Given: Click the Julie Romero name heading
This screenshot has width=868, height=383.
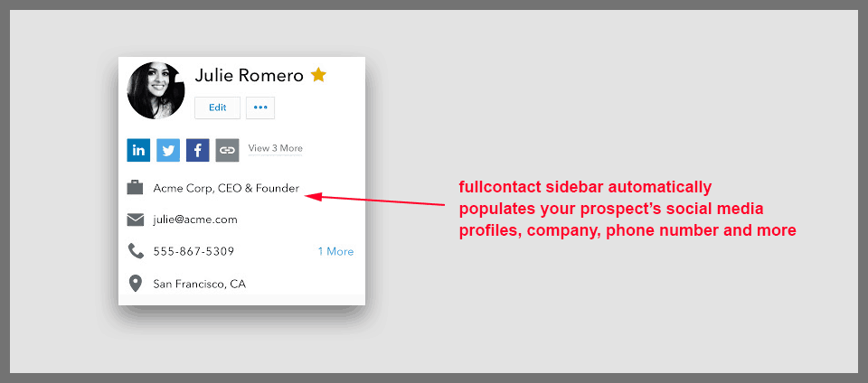Looking at the screenshot, I should pyautogui.click(x=249, y=75).
